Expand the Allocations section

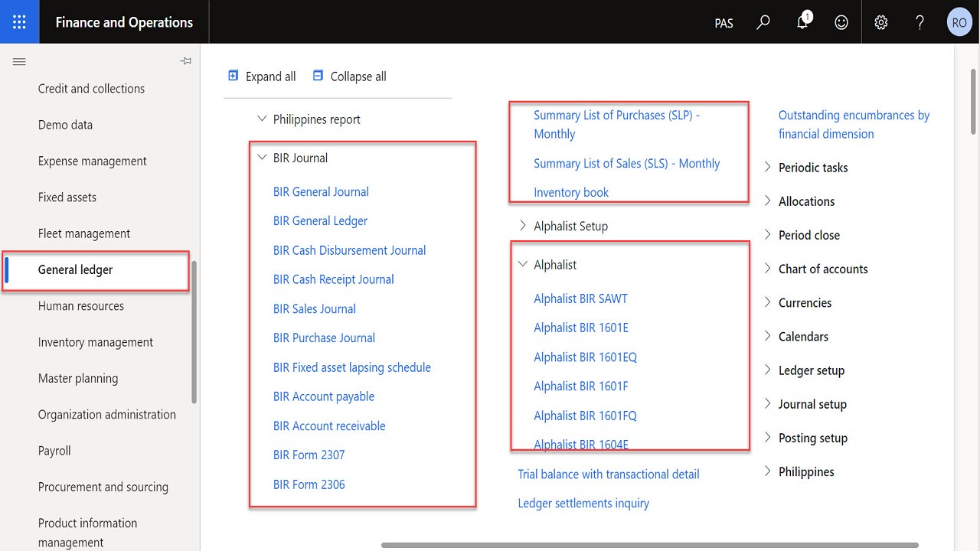tap(768, 201)
